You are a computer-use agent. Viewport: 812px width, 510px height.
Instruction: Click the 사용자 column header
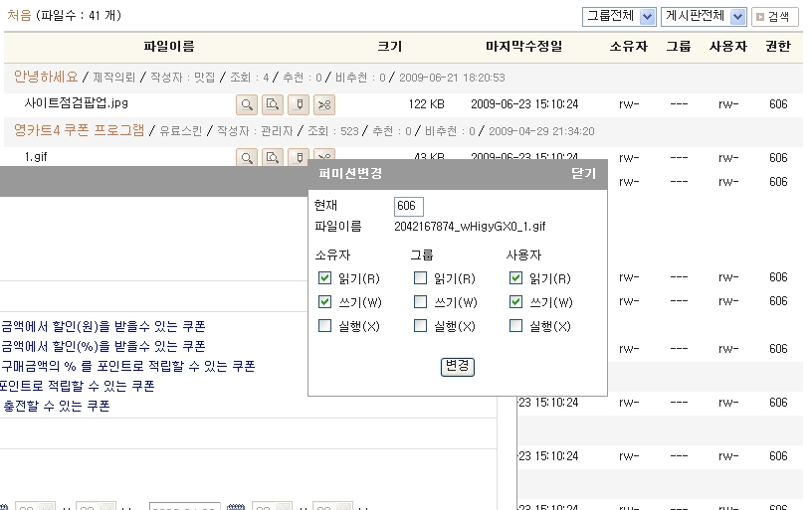pyautogui.click(x=728, y=46)
